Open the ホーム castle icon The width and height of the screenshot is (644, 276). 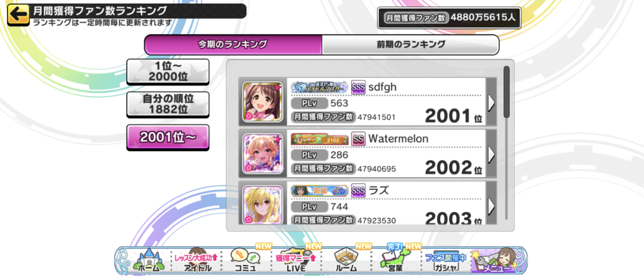148,260
